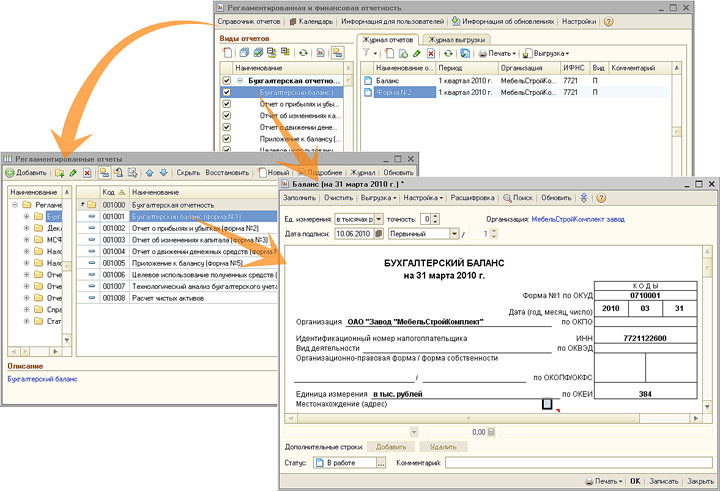Click the green pencil edit icon in Журнал отчетов
This screenshot has height=491, width=720.
[x=417, y=53]
